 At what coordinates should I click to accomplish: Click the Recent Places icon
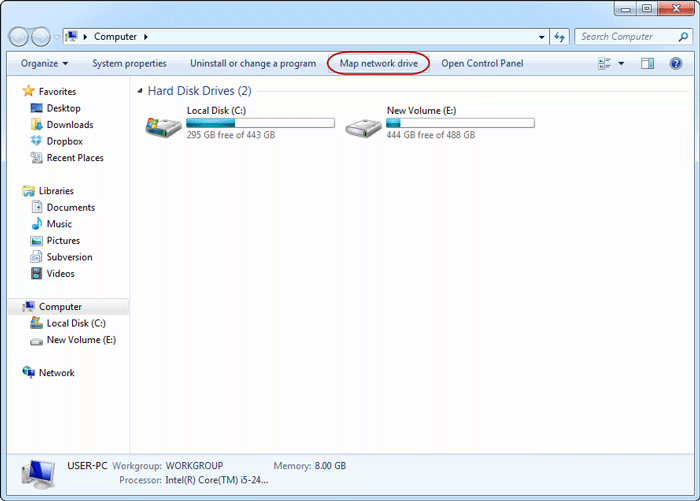coord(37,157)
